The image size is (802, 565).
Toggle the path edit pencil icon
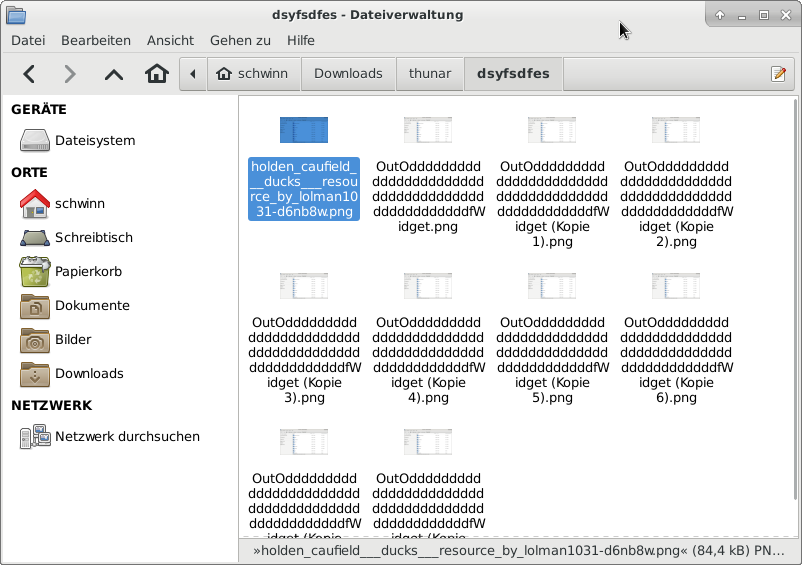click(x=778, y=74)
